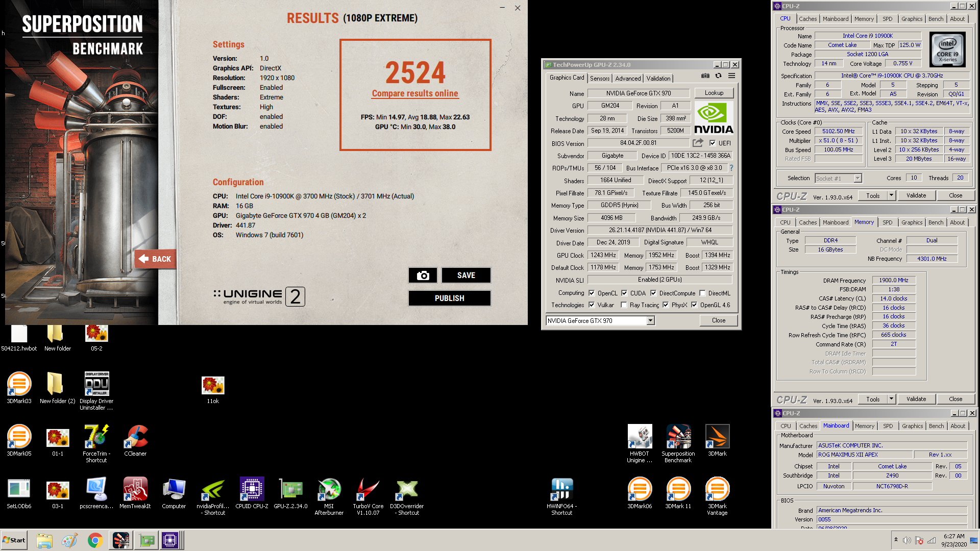Open the 3DMark03 desktop shortcut
This screenshot has height=551, width=980.
click(x=19, y=388)
